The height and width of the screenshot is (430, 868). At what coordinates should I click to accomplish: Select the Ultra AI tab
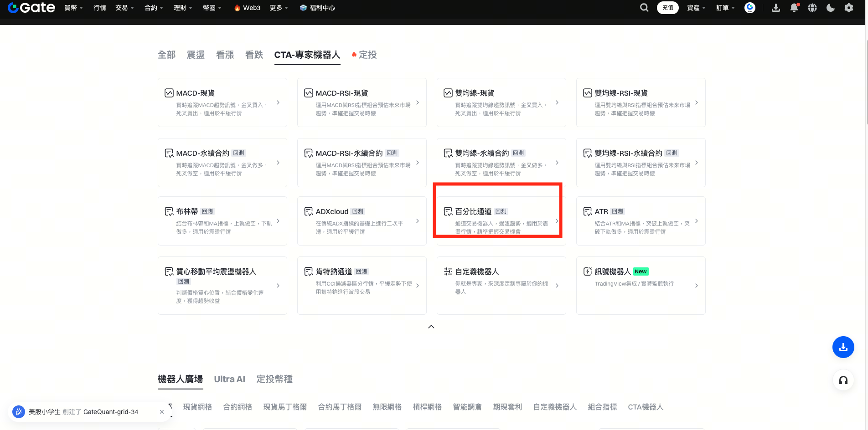point(229,379)
